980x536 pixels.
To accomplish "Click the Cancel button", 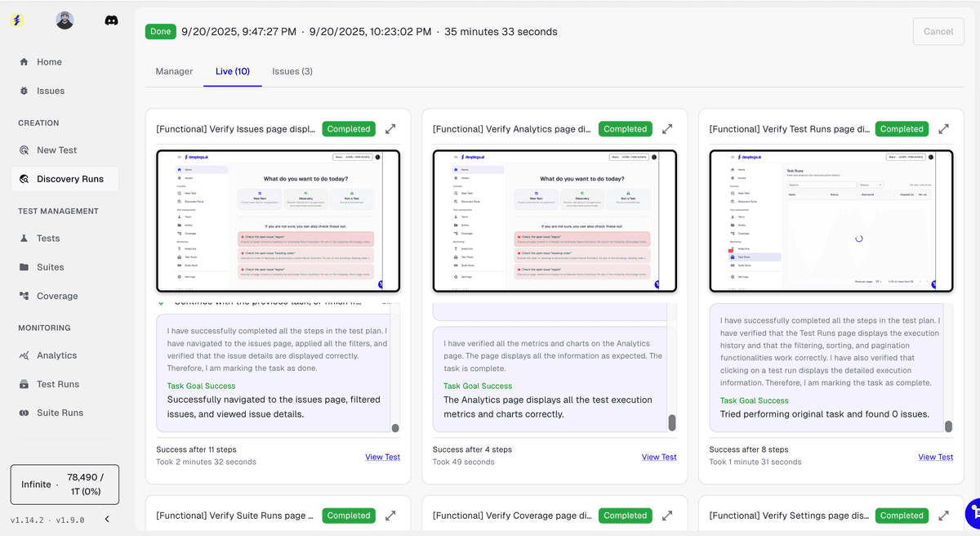I will coord(938,31).
